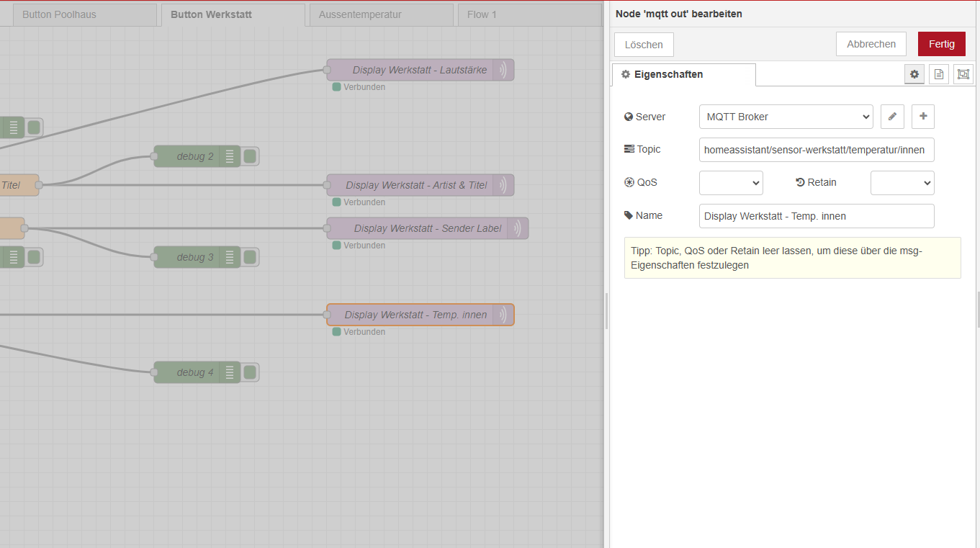Click MQTT icon on Temp. innen node
This screenshot has width=980, height=548.
point(503,315)
